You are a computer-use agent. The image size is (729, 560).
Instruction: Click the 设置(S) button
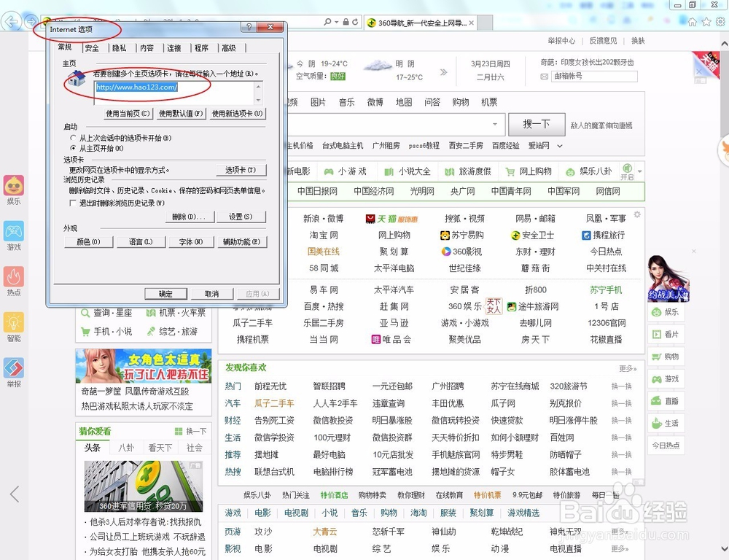point(241,217)
